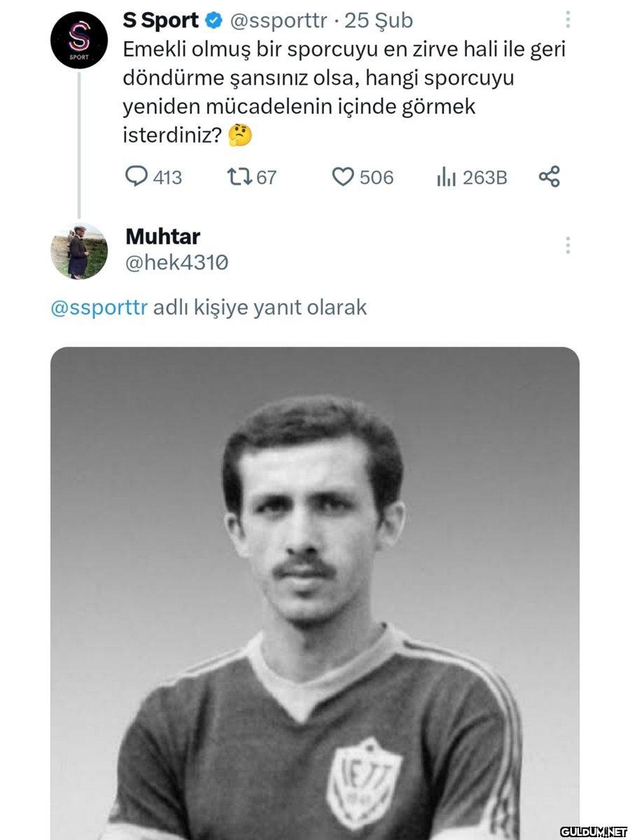This screenshot has width=630, height=840.
Task: Click the thinking face emoji in the tweet
Action: (240, 135)
